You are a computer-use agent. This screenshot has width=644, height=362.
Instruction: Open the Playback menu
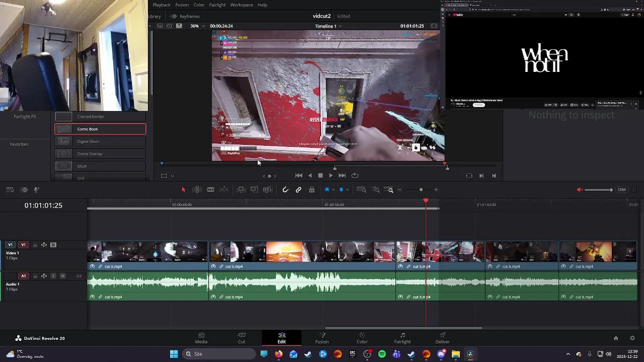pos(162,5)
